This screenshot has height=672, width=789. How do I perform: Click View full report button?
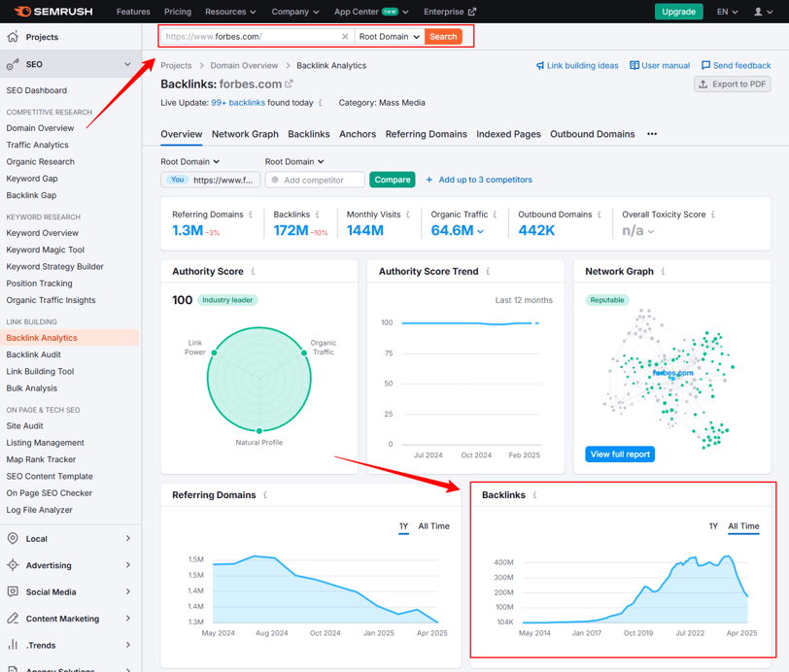click(620, 454)
